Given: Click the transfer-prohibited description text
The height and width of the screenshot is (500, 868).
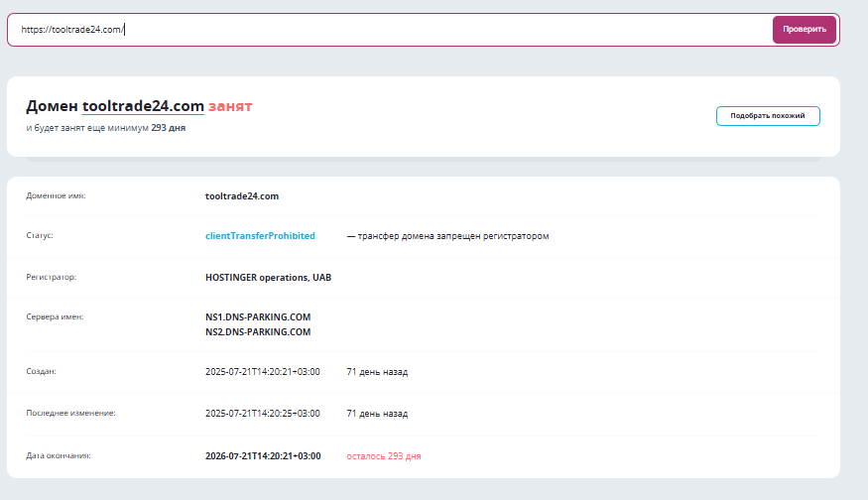Looking at the screenshot, I should coord(447,236).
